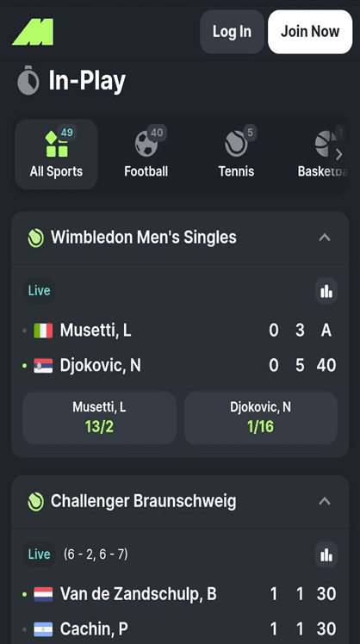Viewport: 360px width, 644px height.
Task: Click the Wimbledon tennis ball icon
Action: coord(36,238)
